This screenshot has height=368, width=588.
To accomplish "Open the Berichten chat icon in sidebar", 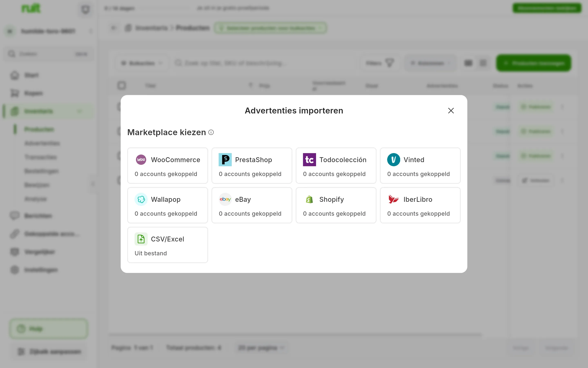I will [x=14, y=216].
